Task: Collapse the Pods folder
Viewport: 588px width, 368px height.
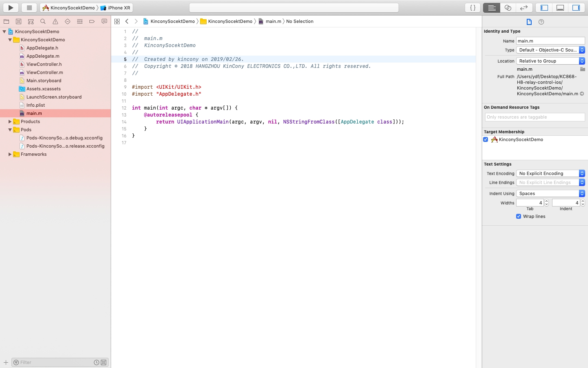Action: tap(10, 130)
